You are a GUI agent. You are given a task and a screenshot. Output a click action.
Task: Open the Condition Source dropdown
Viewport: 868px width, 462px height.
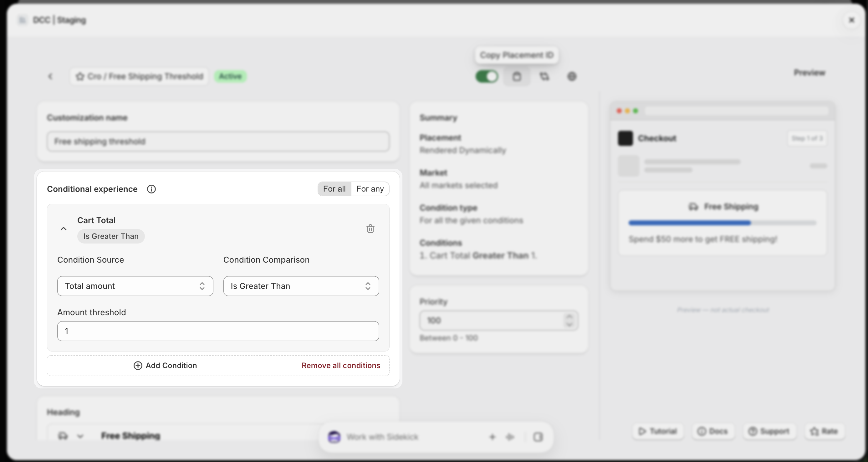(135, 286)
